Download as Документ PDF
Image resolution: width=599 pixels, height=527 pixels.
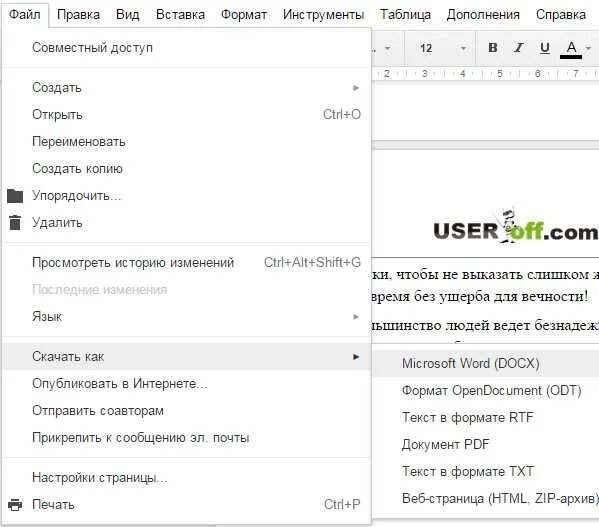486,445
